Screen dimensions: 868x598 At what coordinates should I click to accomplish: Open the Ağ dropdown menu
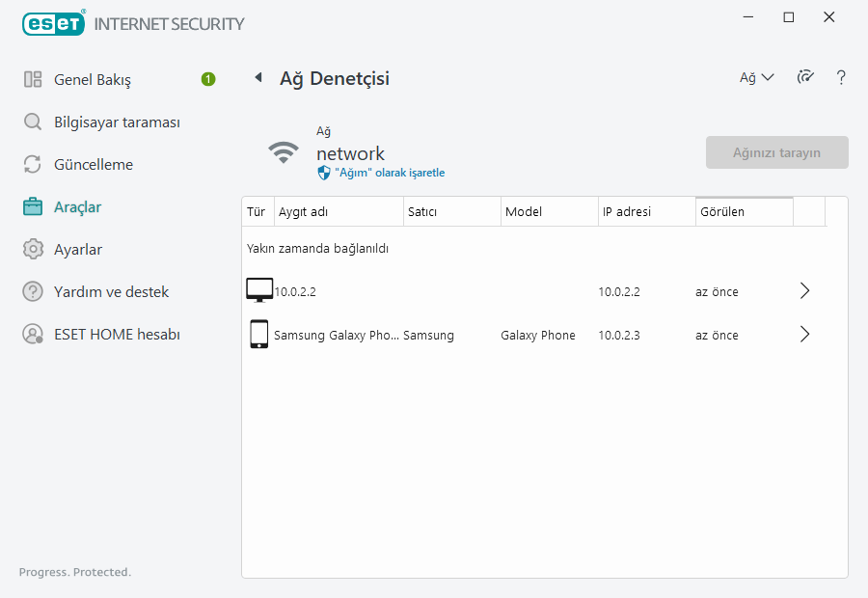[756, 78]
